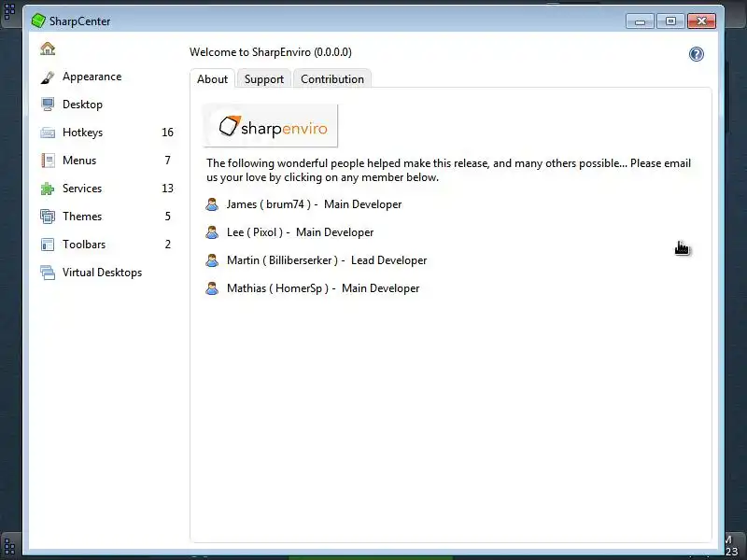747x560 pixels.
Task: Switch to the About tab
Action: coord(213,79)
